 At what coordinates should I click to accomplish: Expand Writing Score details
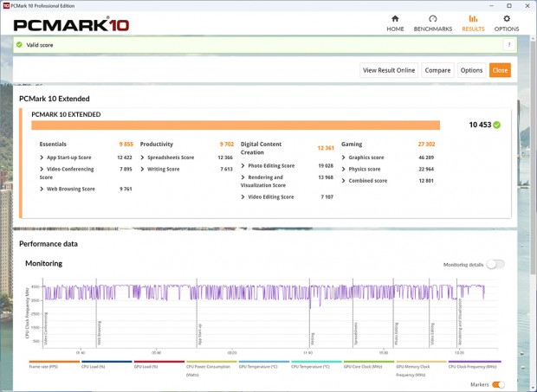click(142, 169)
